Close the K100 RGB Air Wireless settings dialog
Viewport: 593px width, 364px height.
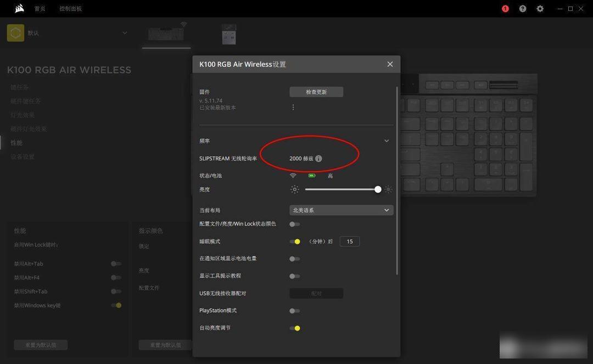390,64
